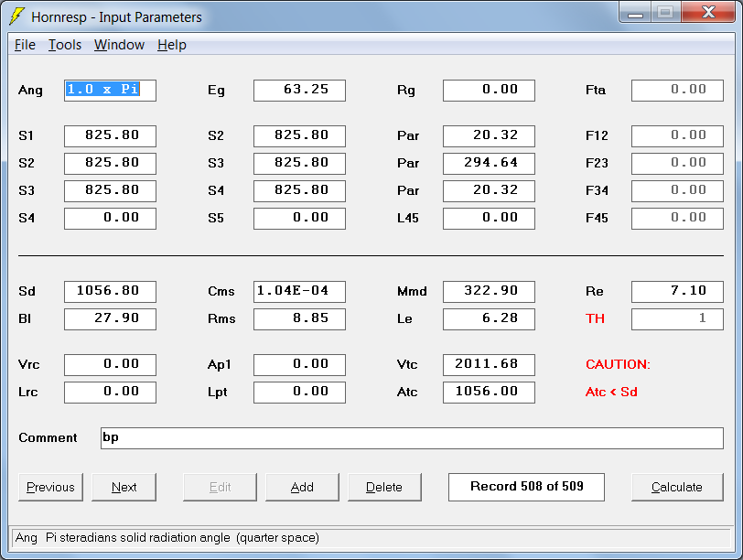Screen dimensions: 743x560
Task: Select the Lpt input field
Action: (299, 393)
